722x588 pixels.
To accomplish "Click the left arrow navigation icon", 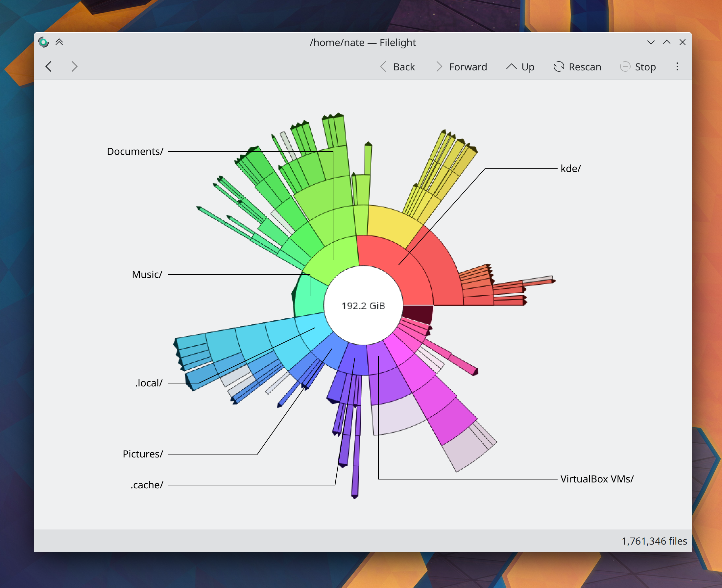I will tap(49, 66).
